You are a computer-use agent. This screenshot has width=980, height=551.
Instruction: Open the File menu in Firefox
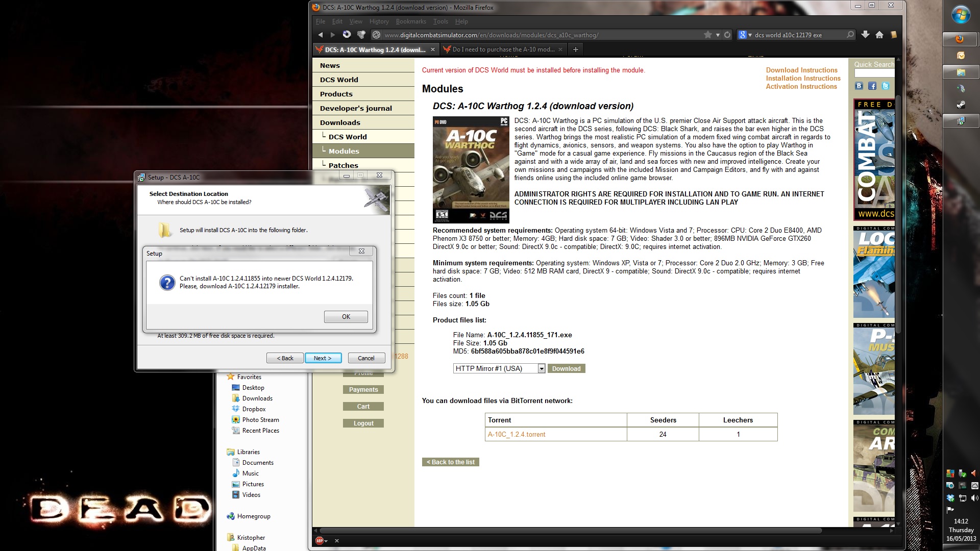tap(321, 21)
